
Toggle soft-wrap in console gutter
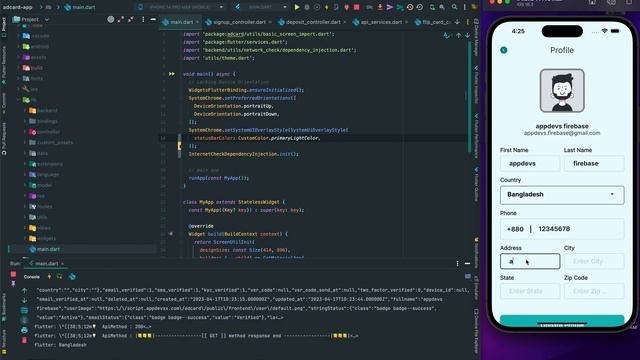(x=24, y=310)
